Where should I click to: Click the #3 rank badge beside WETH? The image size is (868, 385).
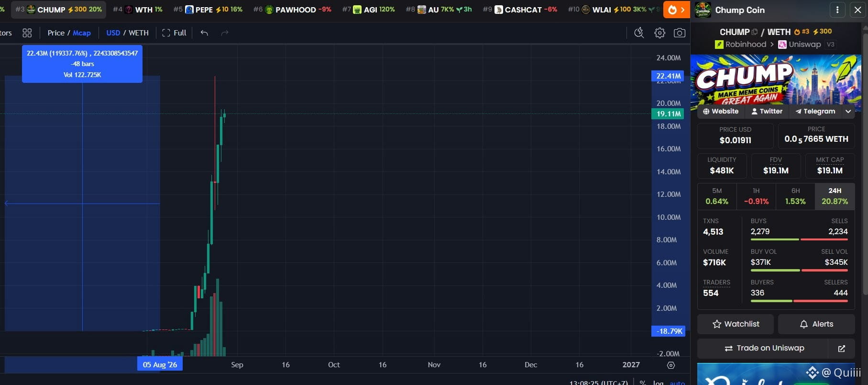[802, 32]
